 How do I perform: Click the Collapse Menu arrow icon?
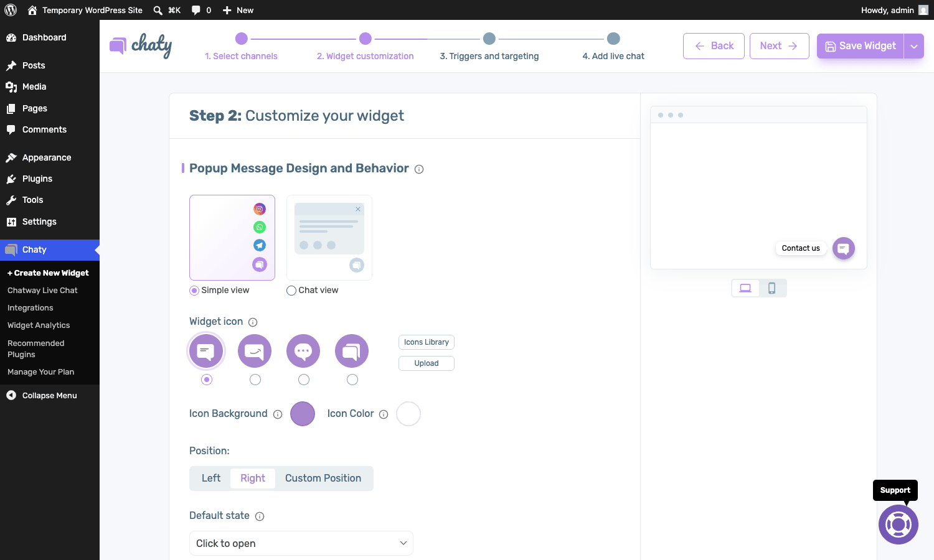(x=11, y=395)
